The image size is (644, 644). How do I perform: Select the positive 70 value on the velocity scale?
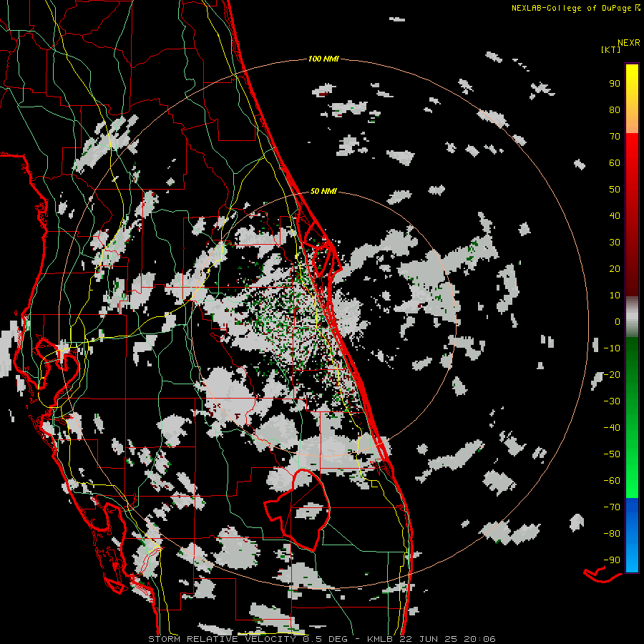pyautogui.click(x=615, y=137)
